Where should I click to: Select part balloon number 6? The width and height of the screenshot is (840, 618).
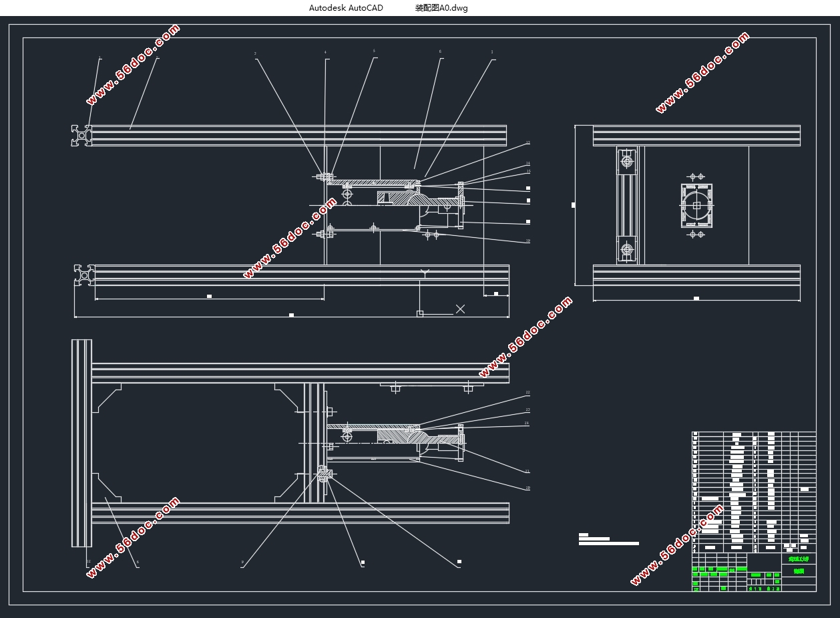(440, 51)
